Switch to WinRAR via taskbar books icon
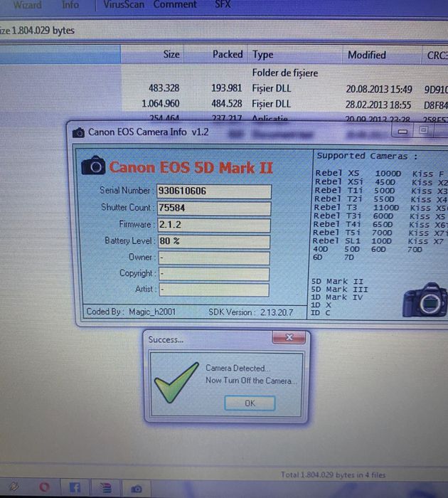This screenshot has width=448, height=498. click(x=105, y=488)
